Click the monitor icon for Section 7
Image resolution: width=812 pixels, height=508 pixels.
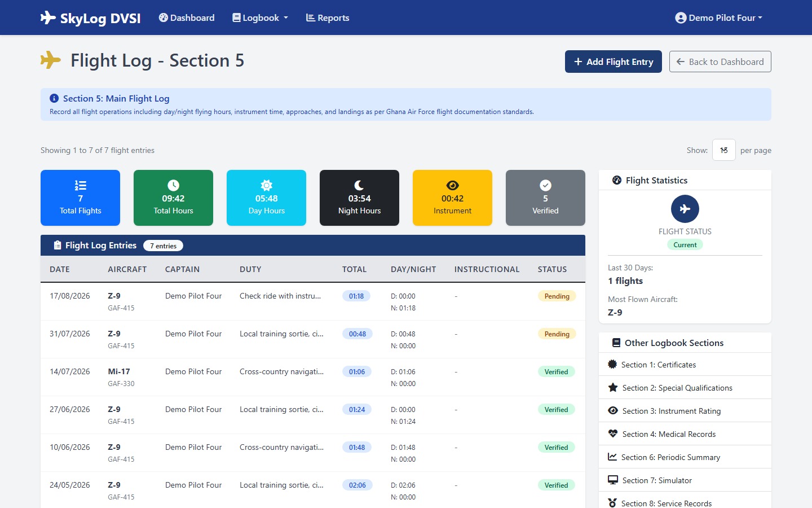613,480
